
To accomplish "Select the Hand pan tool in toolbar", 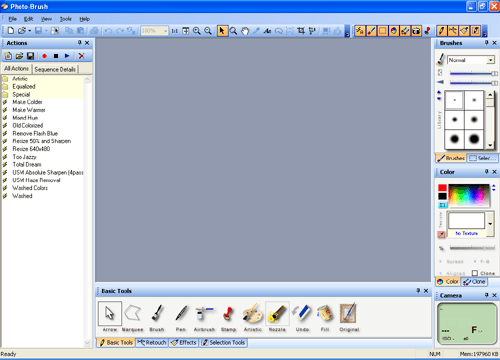I will click(245, 31).
